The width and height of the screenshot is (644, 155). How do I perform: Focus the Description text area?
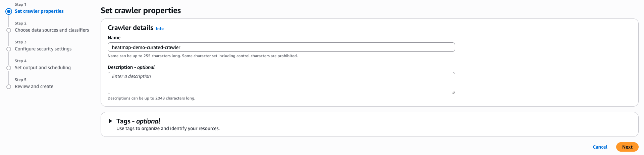point(281,83)
